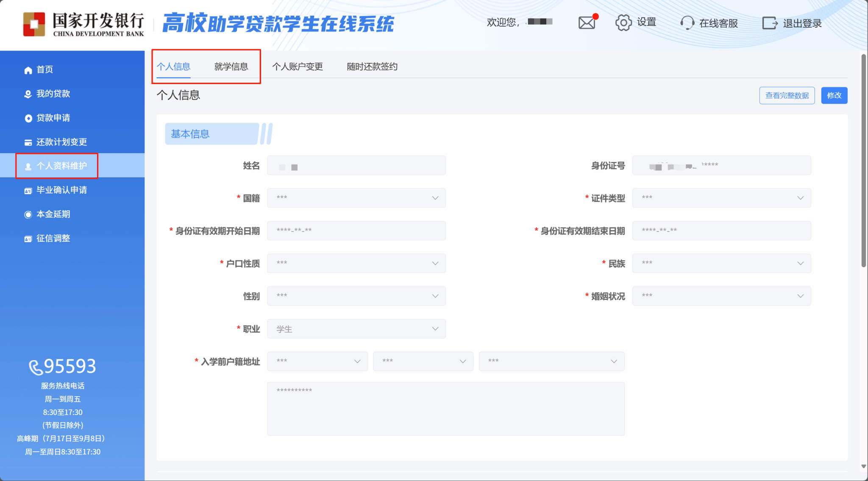Click the 贷款申请 sidebar icon

(28, 118)
